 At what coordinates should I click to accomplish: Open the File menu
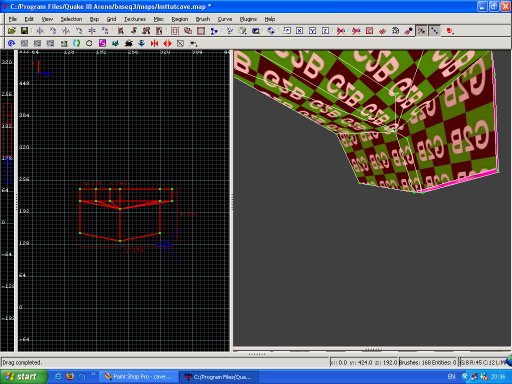coord(13,19)
